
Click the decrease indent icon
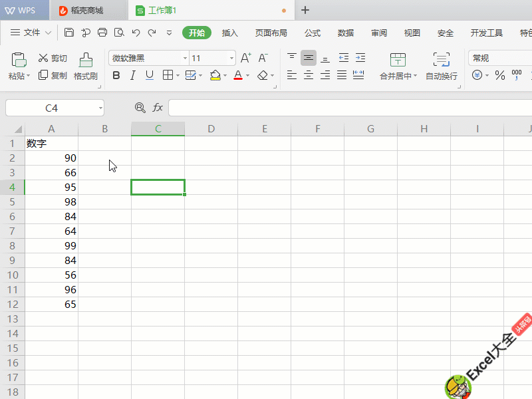(x=344, y=58)
